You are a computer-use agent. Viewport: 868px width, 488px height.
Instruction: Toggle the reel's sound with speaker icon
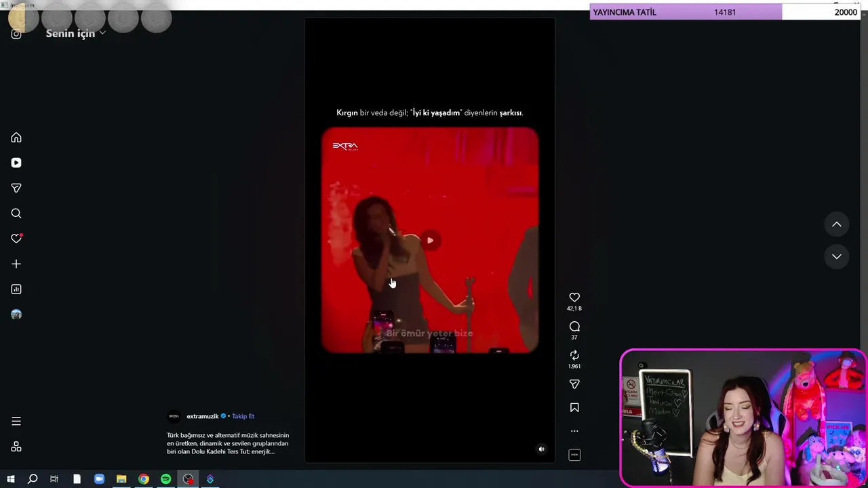coord(541,449)
